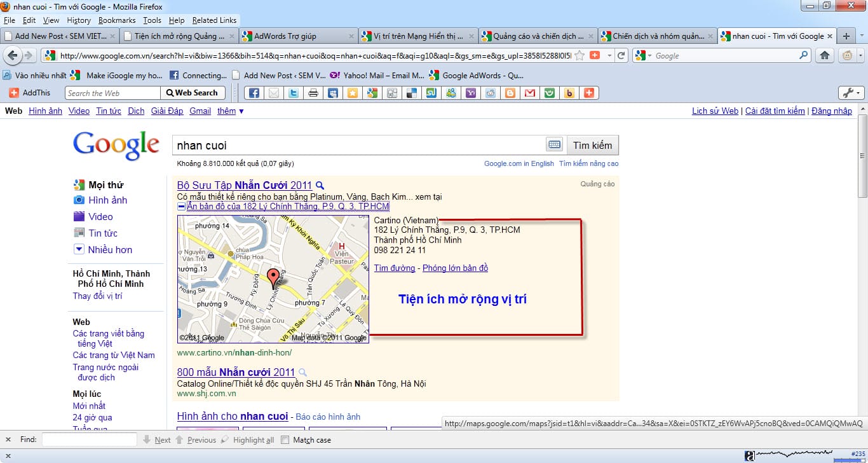The height and width of the screenshot is (463, 868).
Task: Click the AddThis plus icon ending the share toolbar
Action: tap(588, 93)
